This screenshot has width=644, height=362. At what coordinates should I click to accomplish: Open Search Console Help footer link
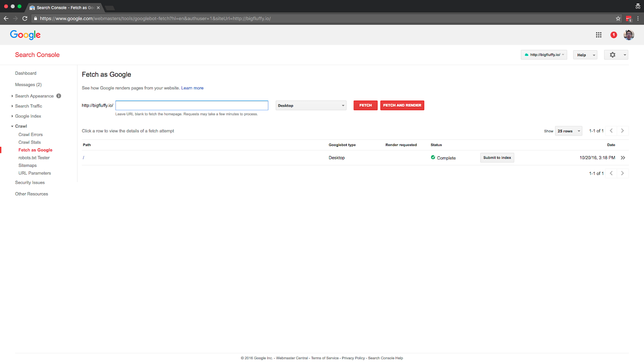pos(386,358)
